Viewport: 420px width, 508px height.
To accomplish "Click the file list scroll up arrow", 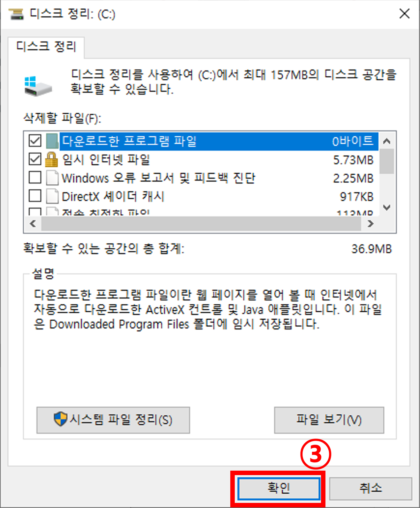I will click(x=387, y=141).
